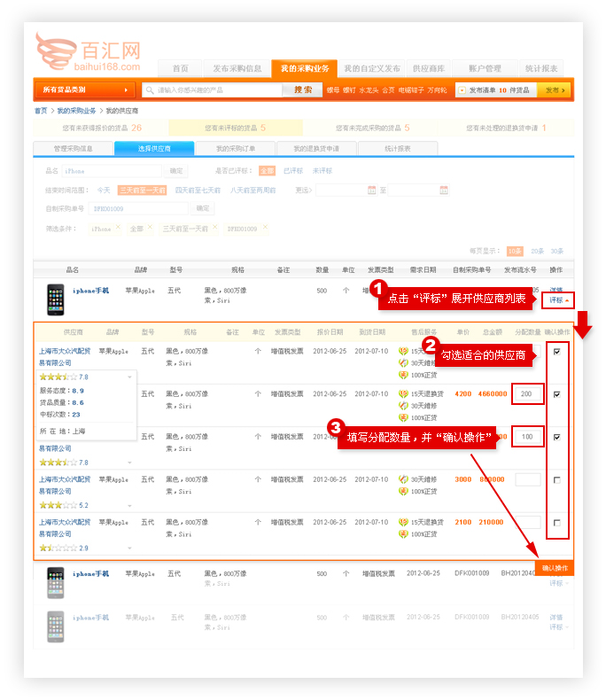This screenshot has height=700, width=606.
Task: Select 20条 per page option
Action: [537, 252]
